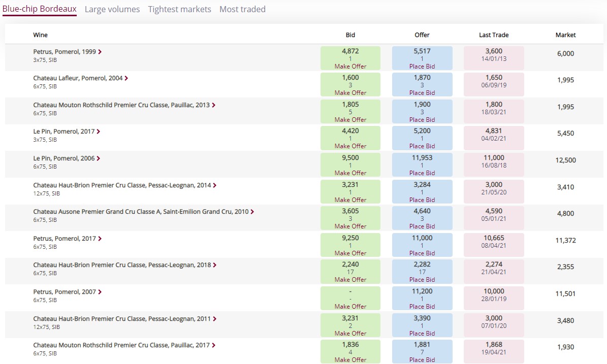Screen dimensions: 607x364
Task: Make Offer on Lafleur 2004 bid 1,600
Action: point(350,93)
